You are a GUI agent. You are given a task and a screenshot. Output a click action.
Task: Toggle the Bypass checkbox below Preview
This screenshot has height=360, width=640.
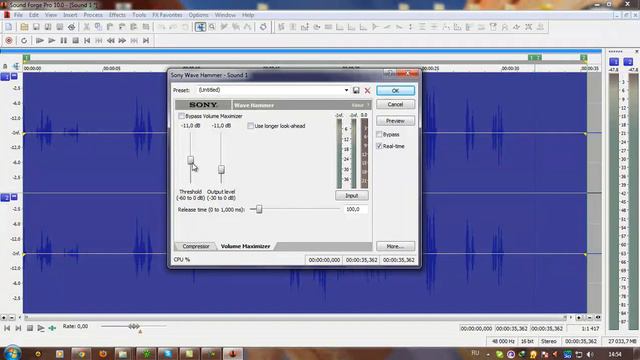tap(379, 134)
